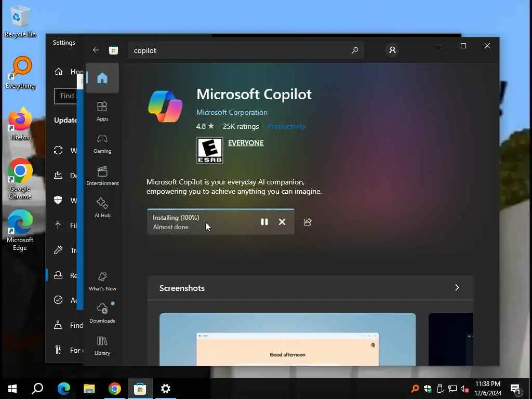Open the Windows Start menu

click(12, 389)
